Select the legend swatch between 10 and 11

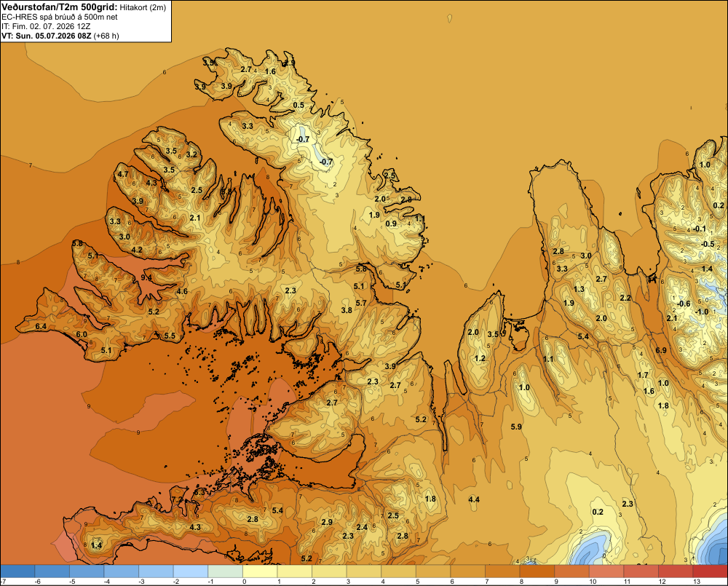tap(606, 571)
